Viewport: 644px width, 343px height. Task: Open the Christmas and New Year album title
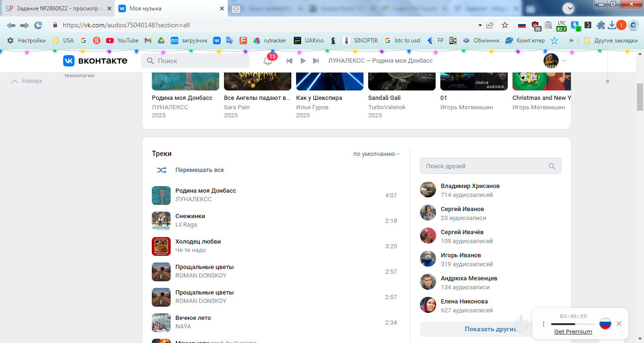[x=542, y=98]
